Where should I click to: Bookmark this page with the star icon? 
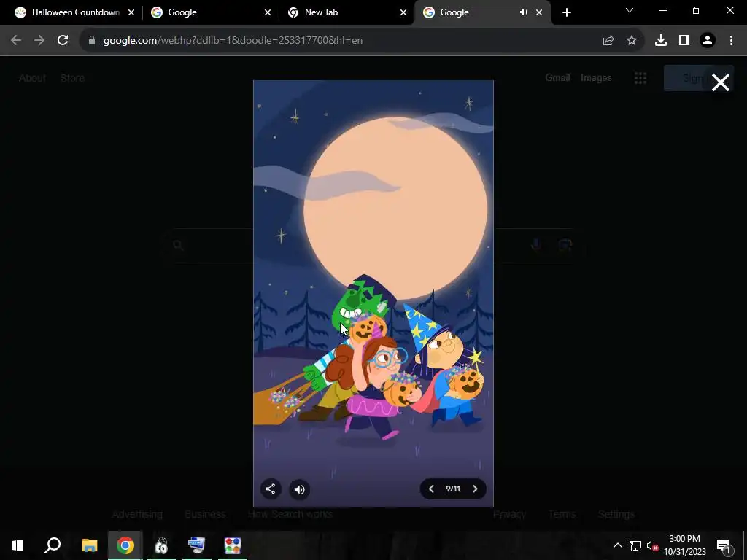coord(632,41)
